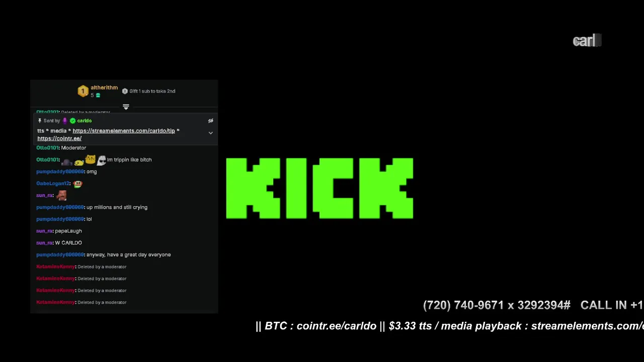This screenshot has width=644, height=362.
Task: Click altherithm's name in the gift leaderboard
Action: (x=104, y=87)
